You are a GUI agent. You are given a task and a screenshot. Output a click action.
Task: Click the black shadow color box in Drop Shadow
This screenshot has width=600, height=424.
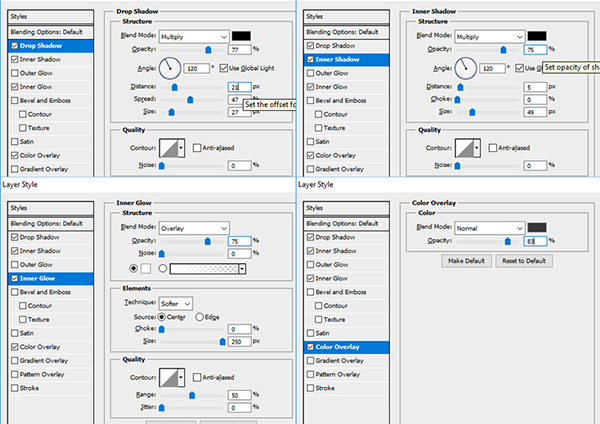(x=241, y=36)
